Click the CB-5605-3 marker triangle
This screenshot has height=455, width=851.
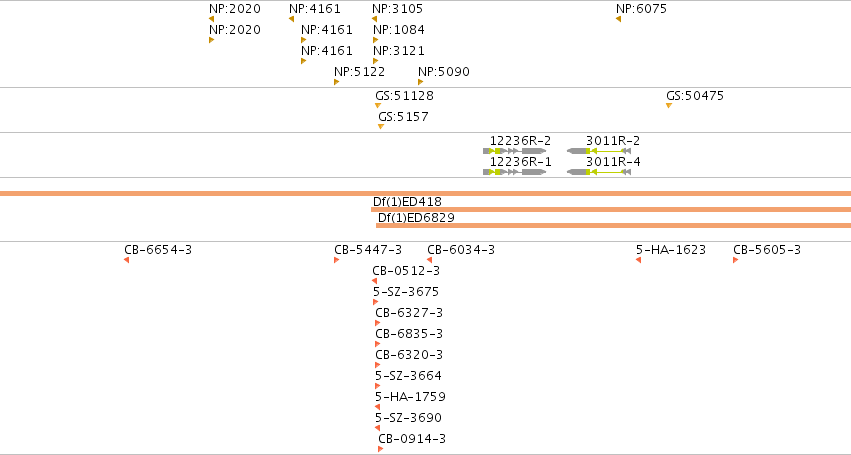735,260
